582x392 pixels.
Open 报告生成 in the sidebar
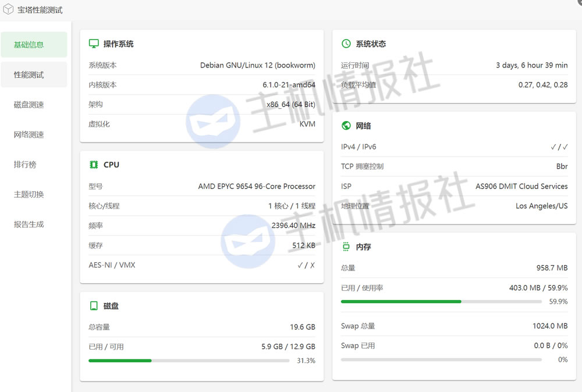point(29,224)
